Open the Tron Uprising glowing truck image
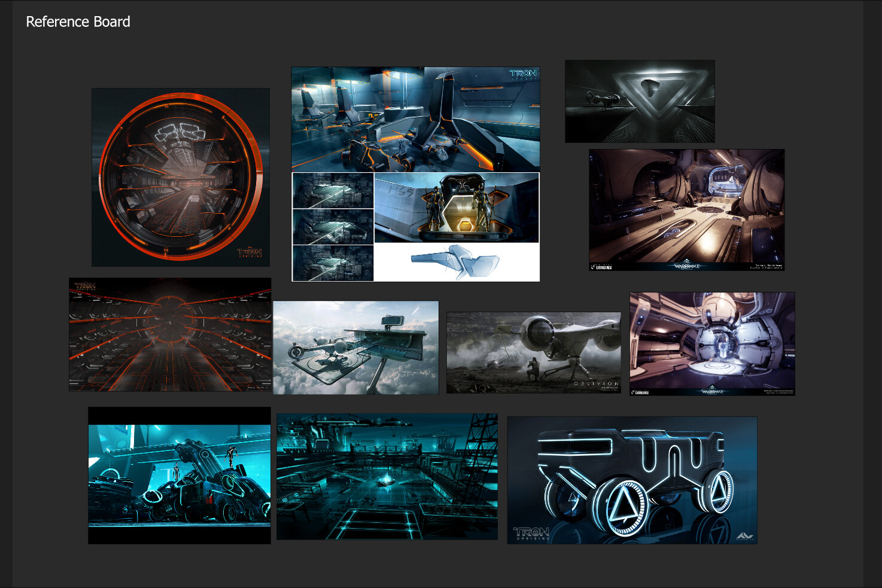This screenshot has width=882, height=588. (x=632, y=480)
